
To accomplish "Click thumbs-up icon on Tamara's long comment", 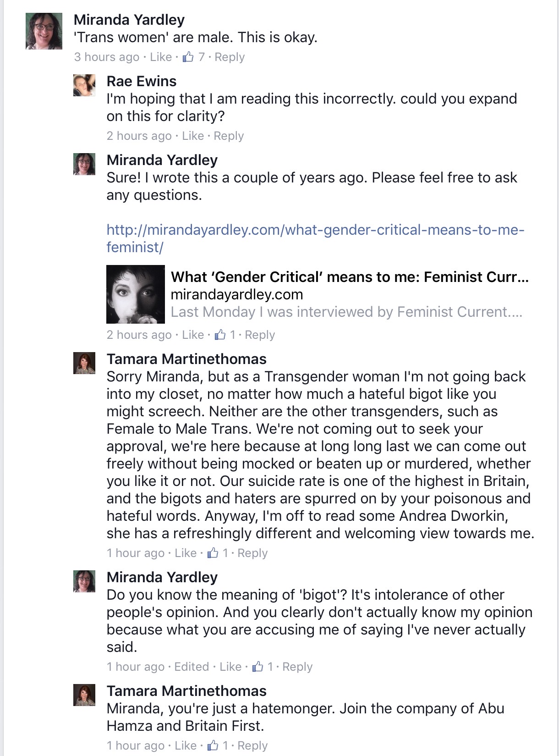I will (x=213, y=552).
